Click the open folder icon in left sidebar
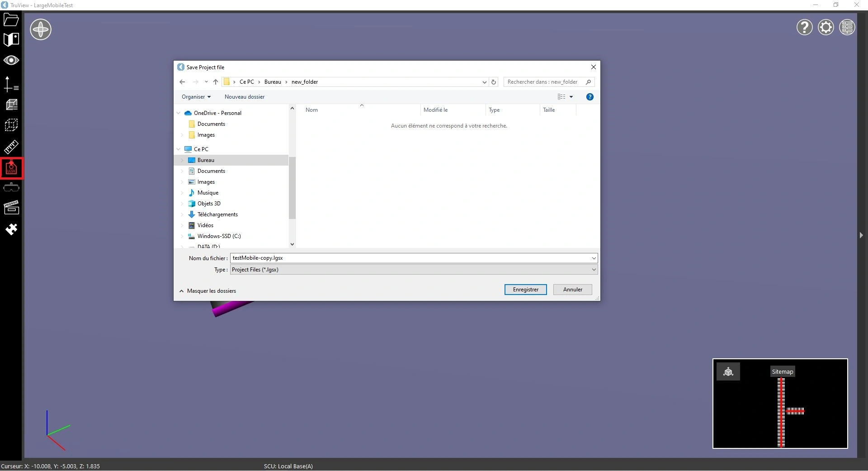 [x=11, y=20]
